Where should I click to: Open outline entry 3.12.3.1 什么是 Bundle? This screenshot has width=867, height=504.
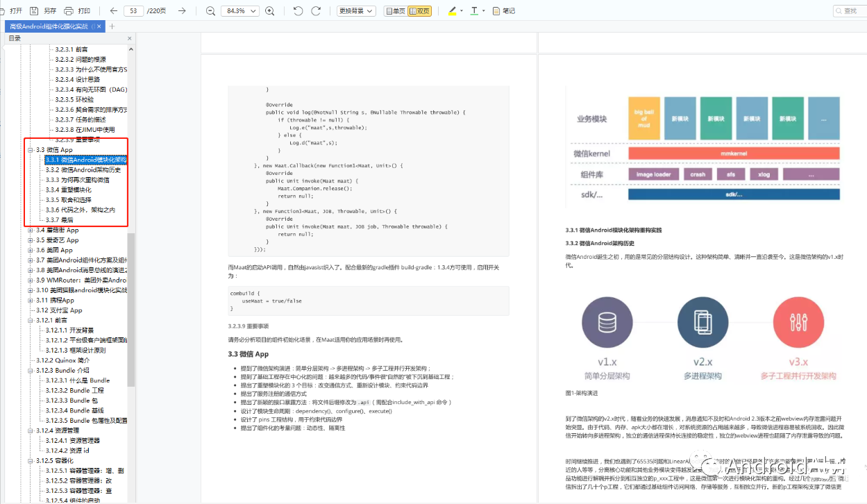(78, 380)
